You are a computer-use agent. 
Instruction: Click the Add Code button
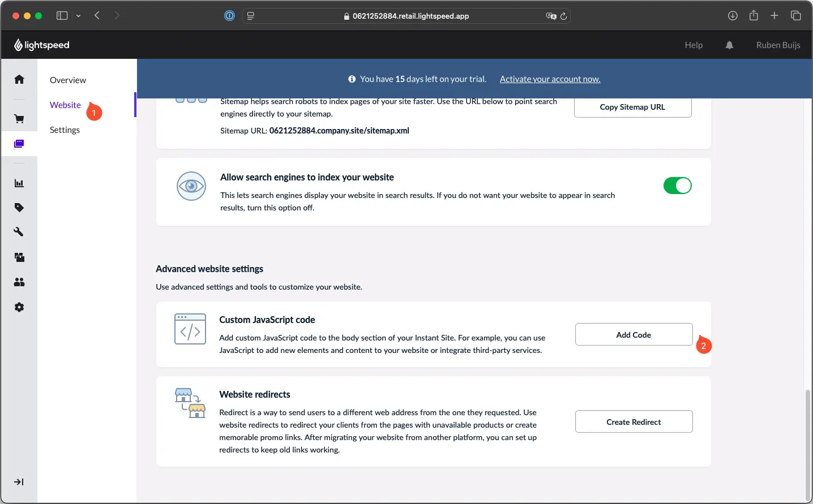[x=634, y=335]
